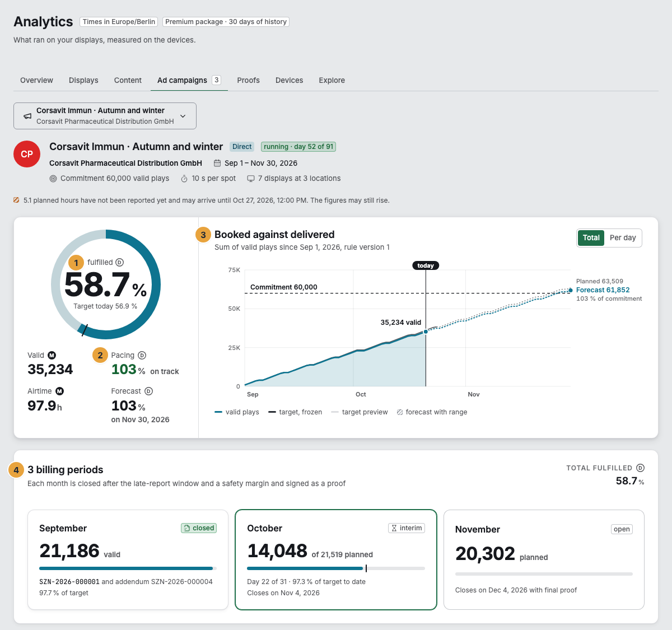
Task: Click the D icon next to Pacing
Action: [142, 355]
